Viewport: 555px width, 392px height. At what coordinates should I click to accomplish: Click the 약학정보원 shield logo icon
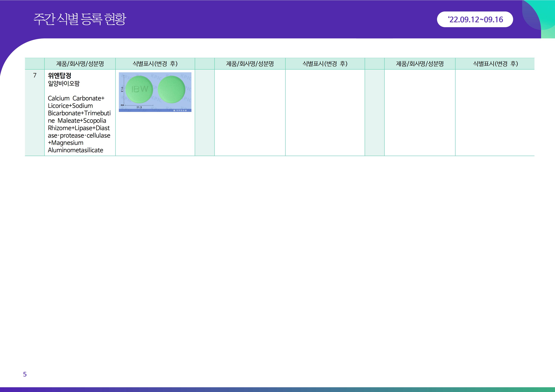click(x=174, y=110)
